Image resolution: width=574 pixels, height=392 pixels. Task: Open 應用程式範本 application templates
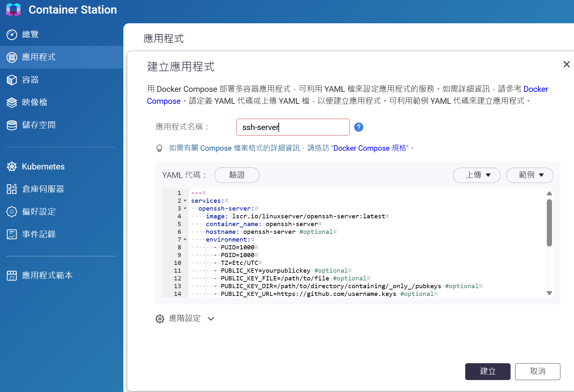[47, 275]
